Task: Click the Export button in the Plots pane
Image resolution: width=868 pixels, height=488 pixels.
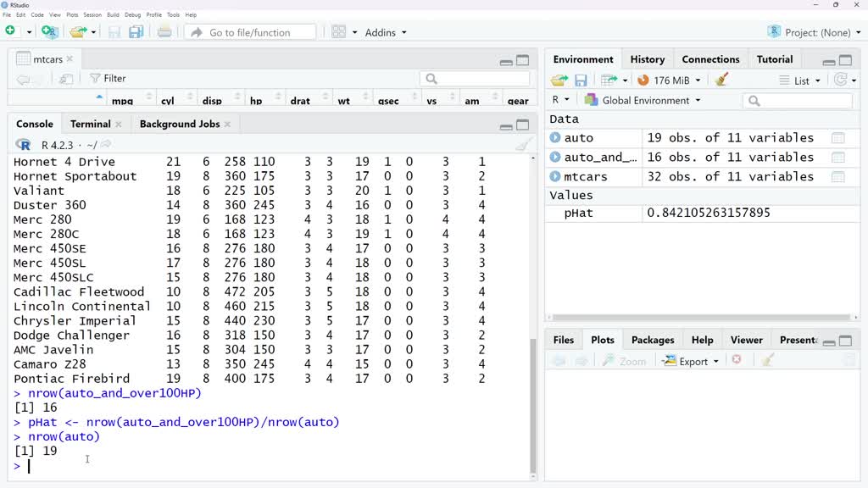Action: (x=690, y=360)
